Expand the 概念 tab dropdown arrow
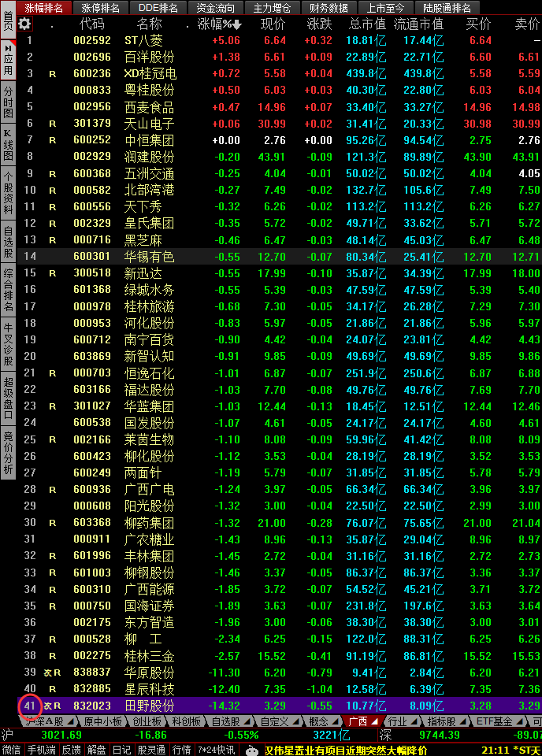Viewport: 542px width, 756px height. pos(334,721)
